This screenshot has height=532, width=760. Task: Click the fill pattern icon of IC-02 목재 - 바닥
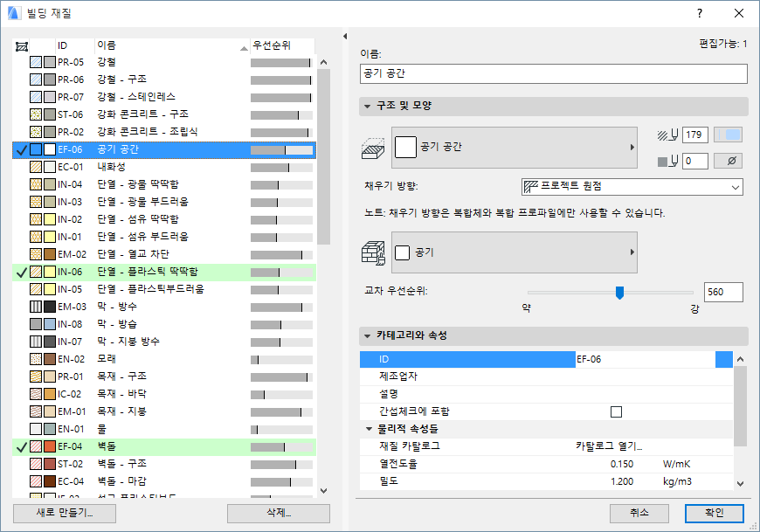tap(36, 394)
